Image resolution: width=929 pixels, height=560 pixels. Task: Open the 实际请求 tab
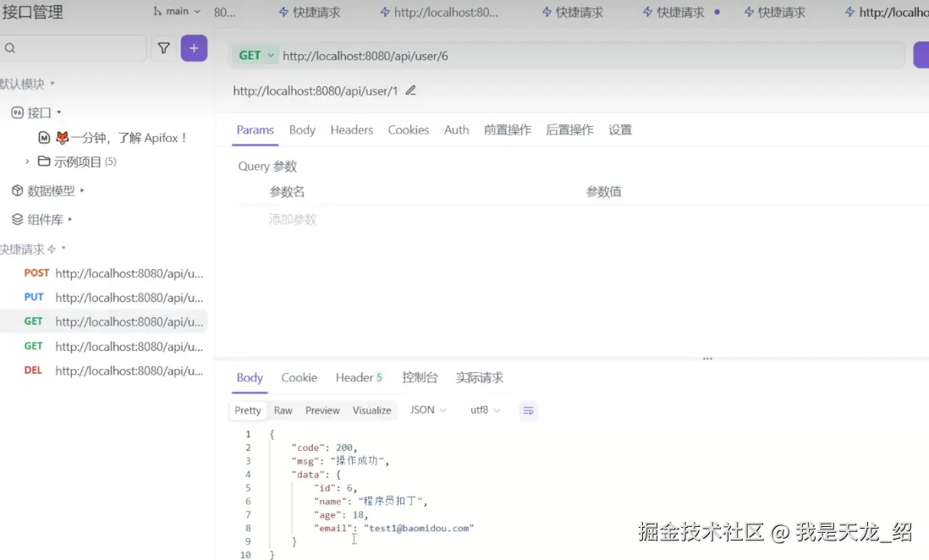pyautogui.click(x=480, y=377)
